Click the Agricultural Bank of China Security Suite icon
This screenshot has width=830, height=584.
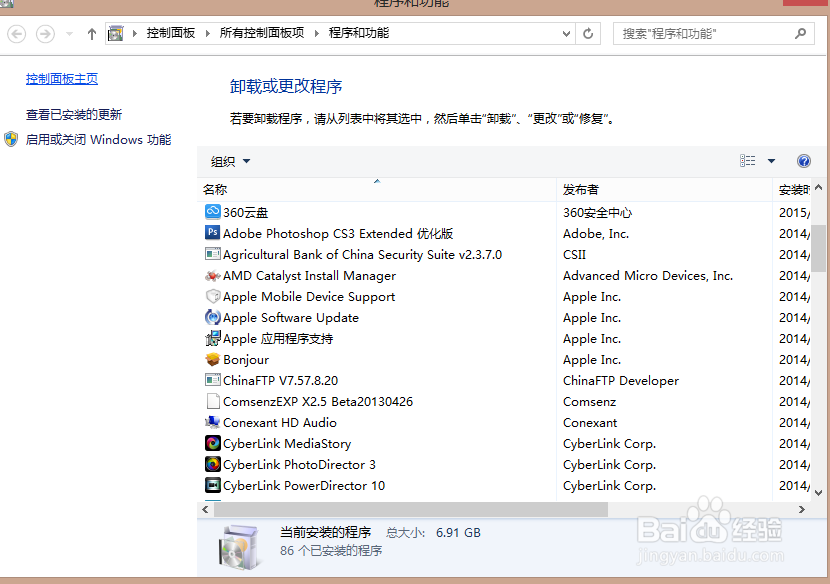[x=212, y=254]
